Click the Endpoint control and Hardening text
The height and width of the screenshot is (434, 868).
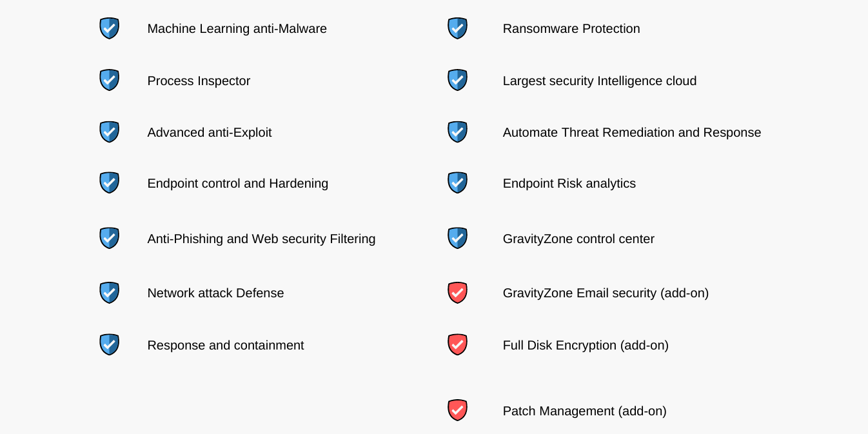[237, 184]
